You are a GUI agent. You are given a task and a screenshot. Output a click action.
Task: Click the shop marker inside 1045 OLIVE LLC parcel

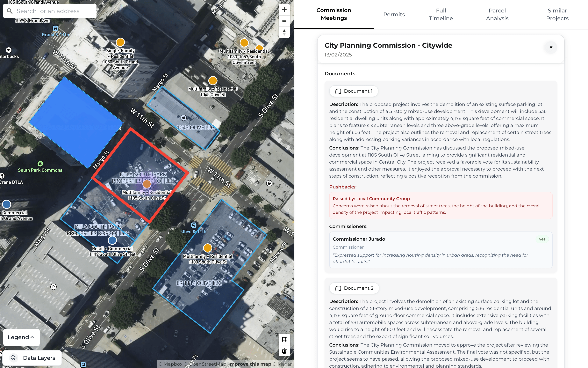184,118
